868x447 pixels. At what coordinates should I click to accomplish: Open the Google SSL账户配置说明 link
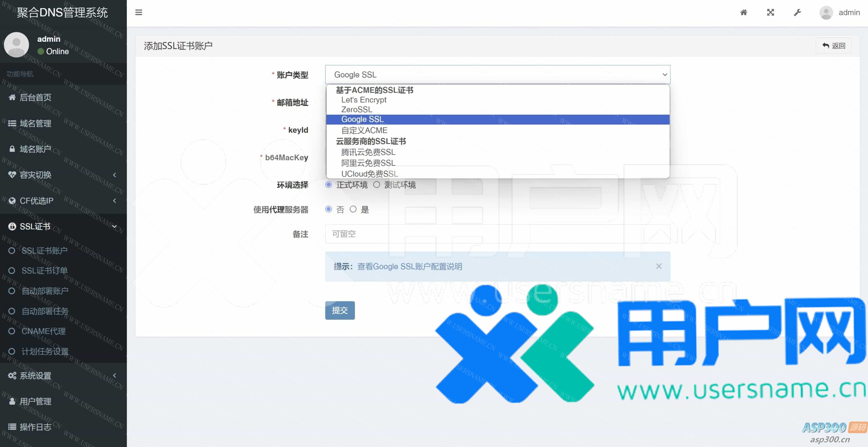409,266
